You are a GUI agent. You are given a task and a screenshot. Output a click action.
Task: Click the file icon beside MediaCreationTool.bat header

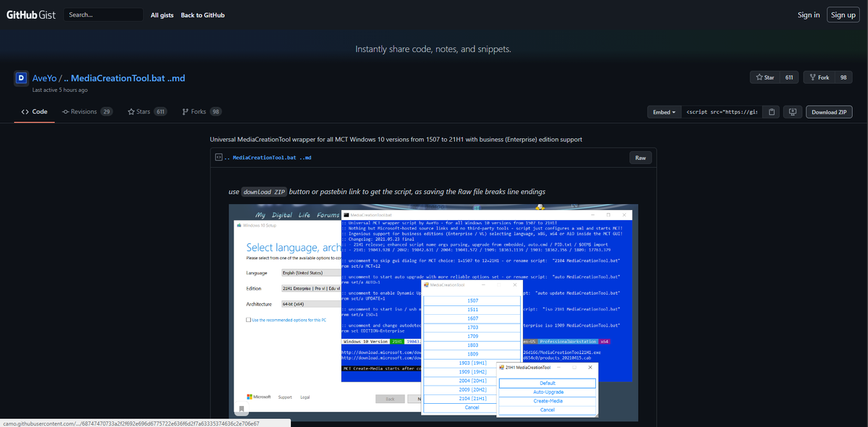tap(218, 157)
